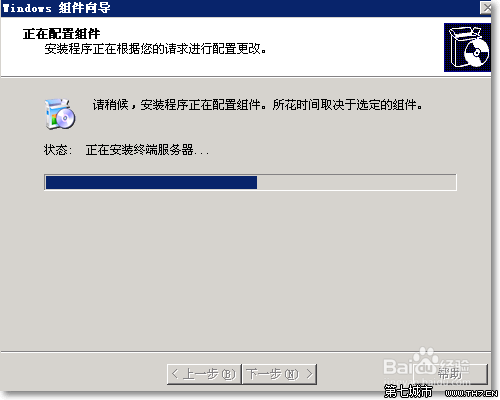
Task: Click the 请稍候 instruction message
Action: (x=257, y=105)
